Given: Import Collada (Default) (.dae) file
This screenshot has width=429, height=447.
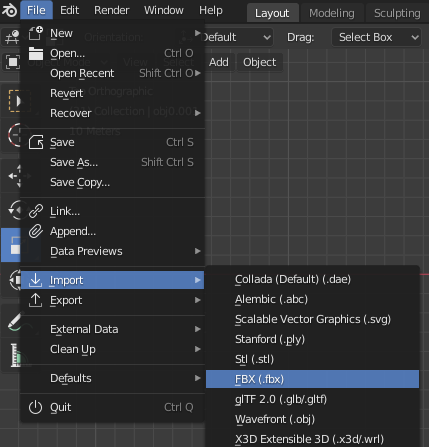Looking at the screenshot, I should click(x=312, y=279).
